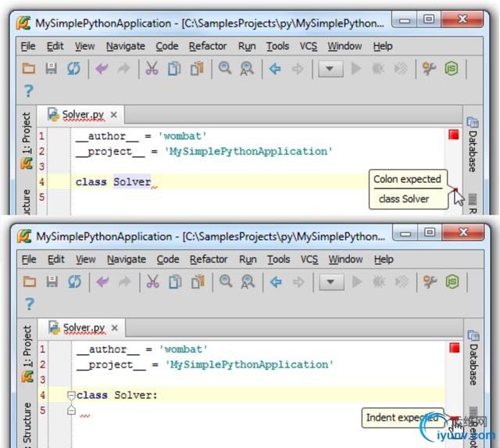This screenshot has height=448, width=500.
Task: Click the Save All disk icon in the upper toolbar
Action: pos(51,68)
